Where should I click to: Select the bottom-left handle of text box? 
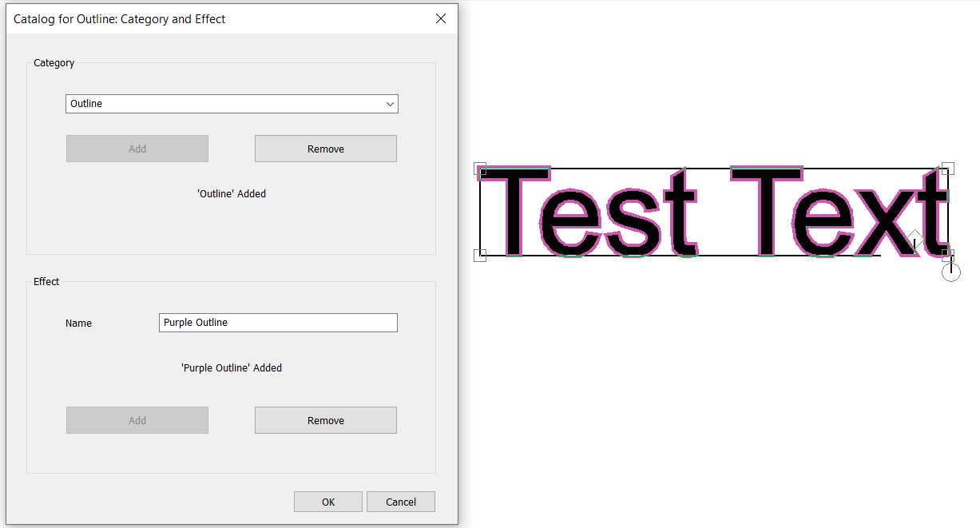click(x=480, y=256)
